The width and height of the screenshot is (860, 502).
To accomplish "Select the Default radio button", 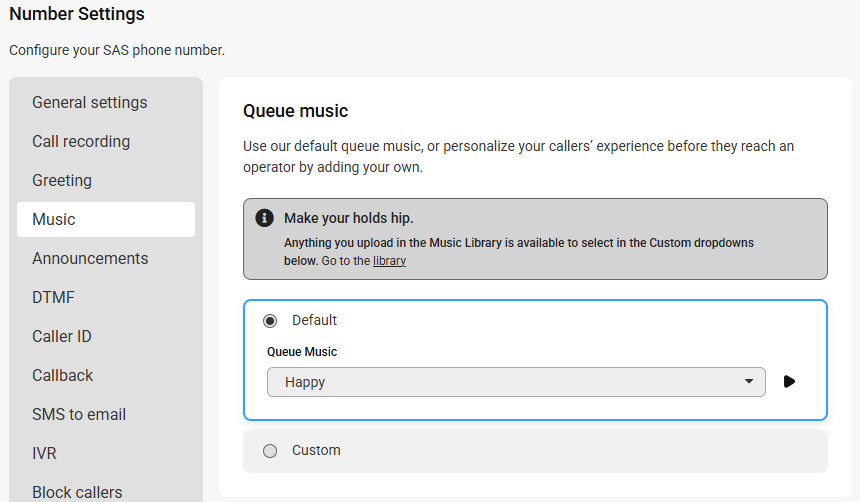I will point(270,321).
